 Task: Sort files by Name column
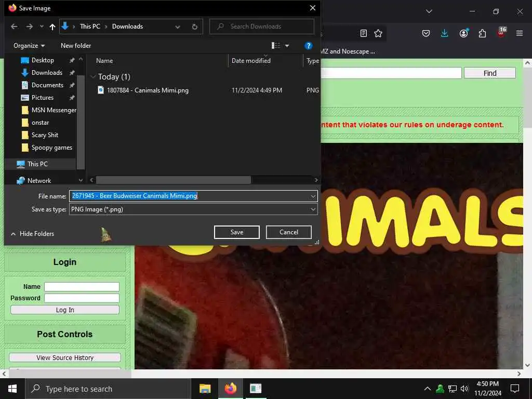(104, 61)
